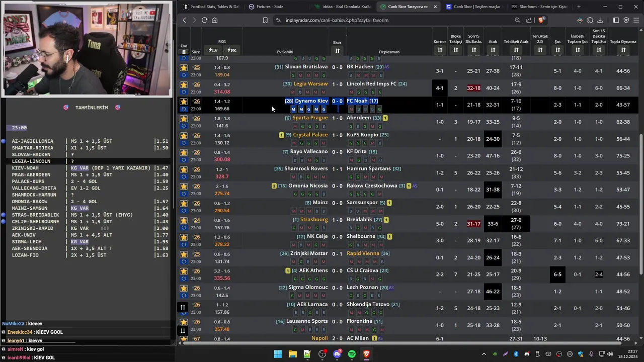The image size is (644, 362).
Task: Toggle favorite star for Legia Warsaw row
Action: pyautogui.click(x=184, y=84)
